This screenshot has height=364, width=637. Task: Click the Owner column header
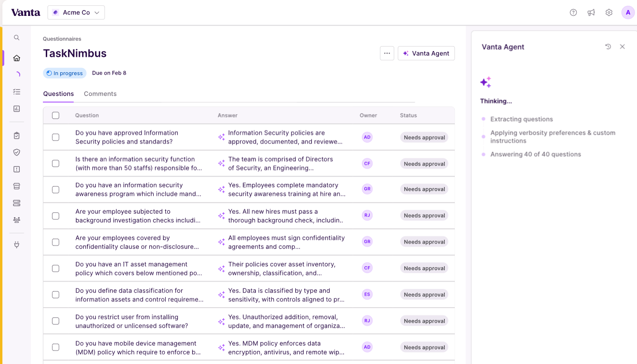(368, 116)
